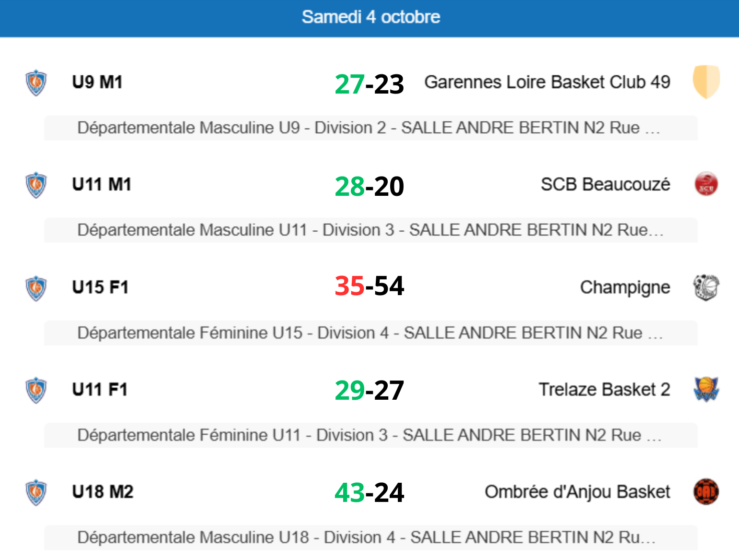Click the red SCB Beaucouzé logo
This screenshot has width=739, height=560.
tap(706, 184)
